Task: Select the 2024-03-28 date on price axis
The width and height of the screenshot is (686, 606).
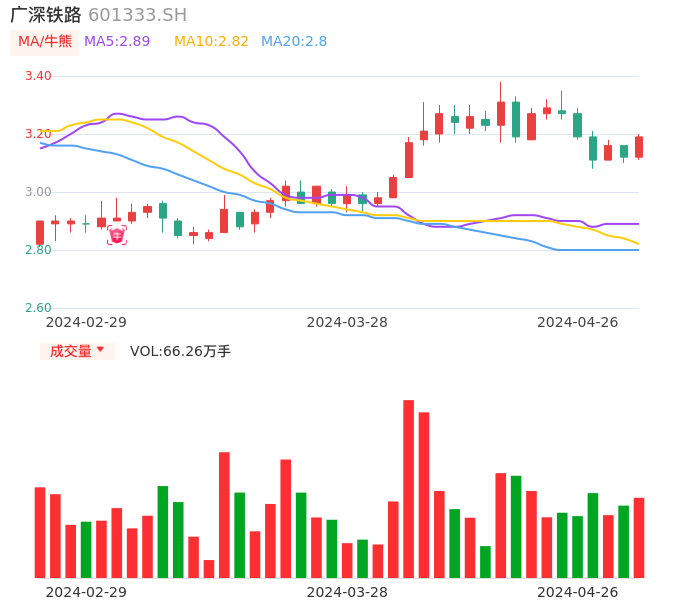Action: 347,322
